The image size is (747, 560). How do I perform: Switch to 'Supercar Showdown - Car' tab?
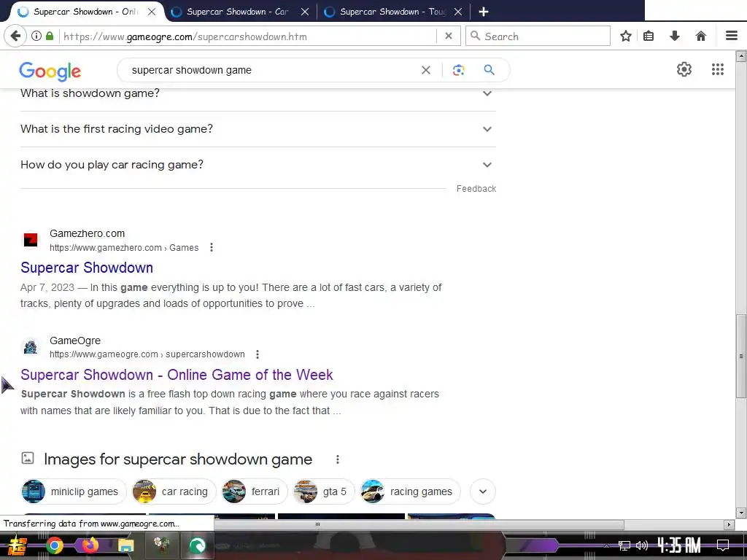tap(237, 12)
